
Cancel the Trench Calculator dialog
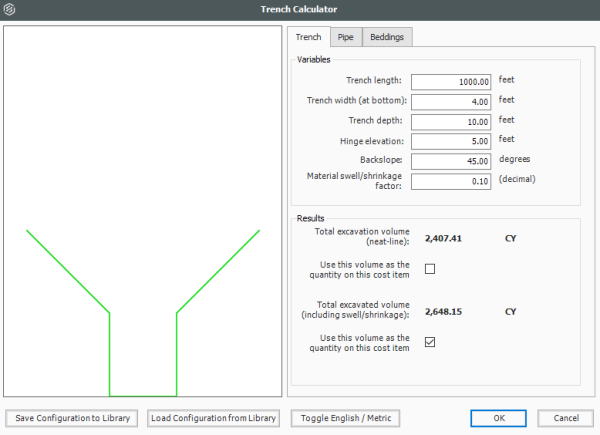point(565,418)
